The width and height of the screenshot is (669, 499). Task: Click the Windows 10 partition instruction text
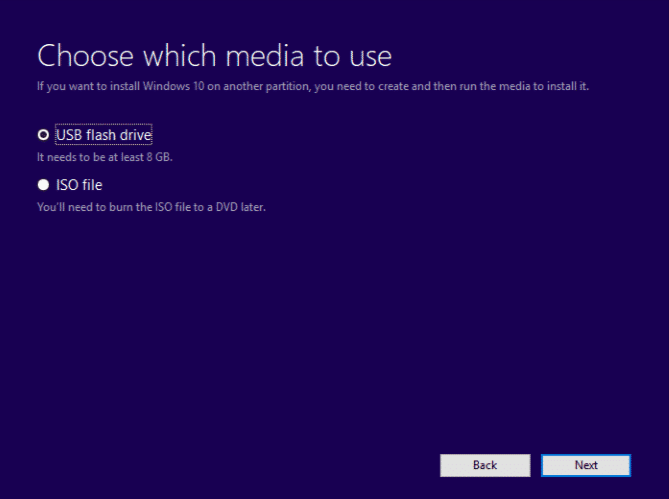312,87
